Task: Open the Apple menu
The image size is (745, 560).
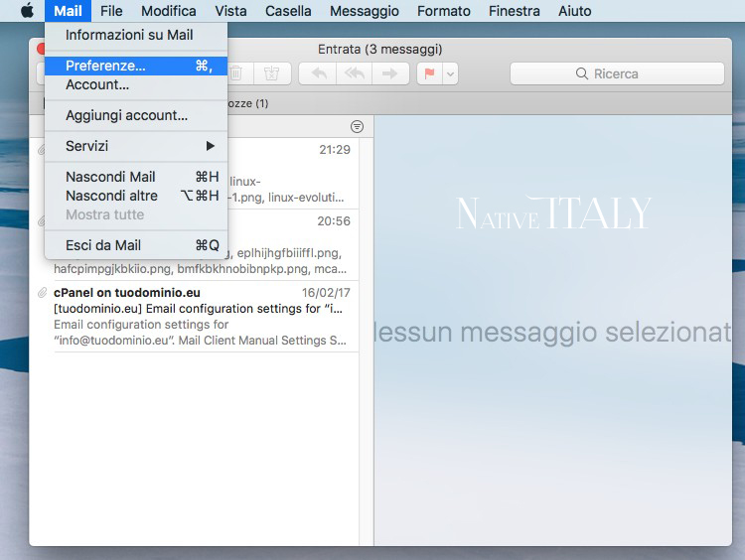Action: tap(27, 11)
